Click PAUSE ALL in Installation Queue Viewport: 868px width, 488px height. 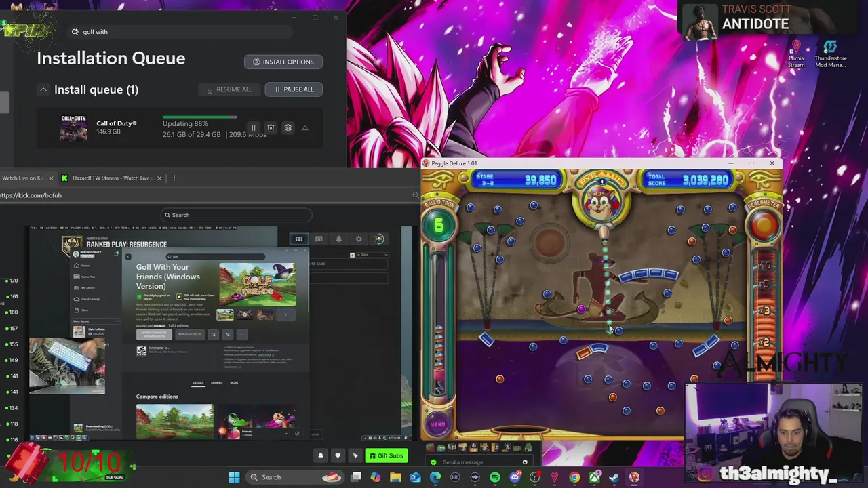tap(294, 89)
